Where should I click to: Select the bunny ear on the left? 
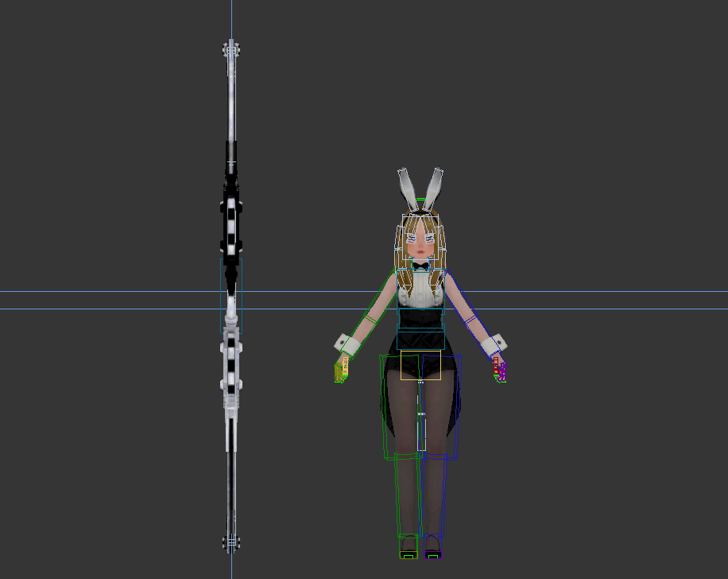click(408, 188)
